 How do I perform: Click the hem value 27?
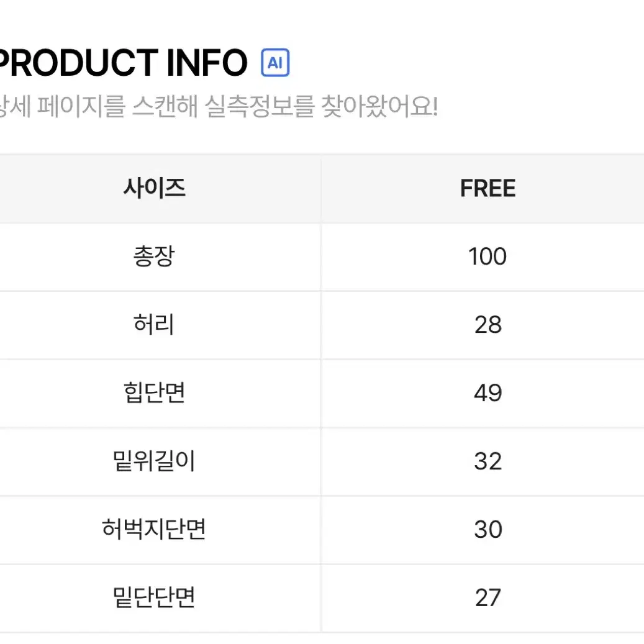click(488, 597)
